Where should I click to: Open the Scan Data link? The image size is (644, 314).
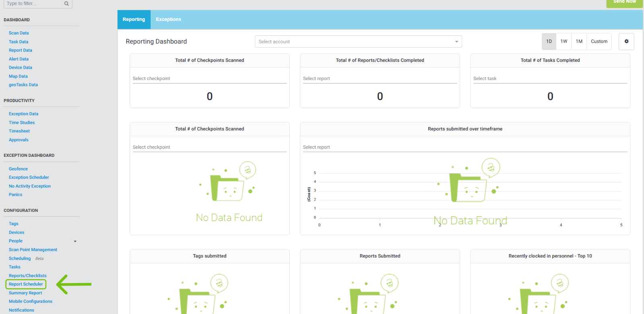[x=19, y=33]
